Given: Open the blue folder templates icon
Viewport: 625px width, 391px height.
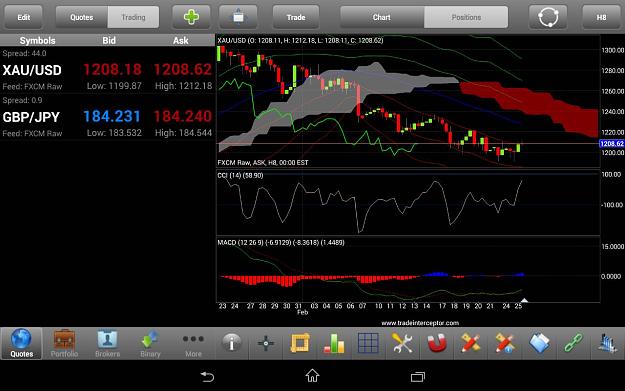Looking at the screenshot, I should coord(539,343).
